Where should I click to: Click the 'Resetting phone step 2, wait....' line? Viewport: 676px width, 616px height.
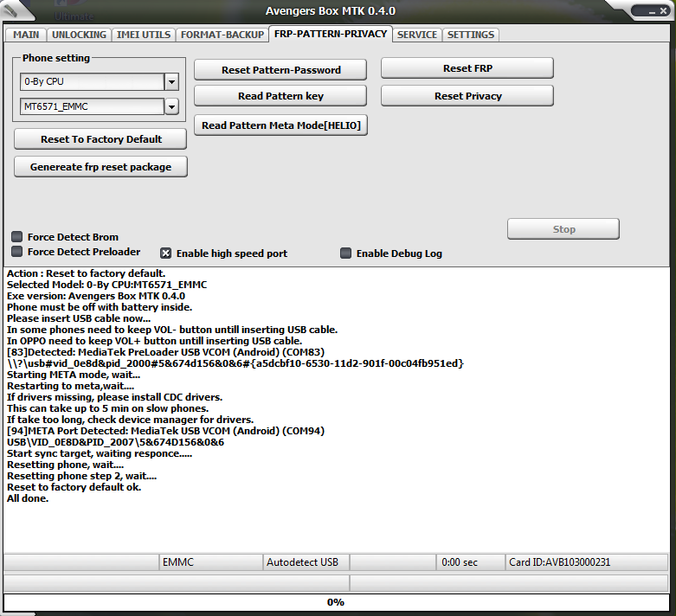click(81, 476)
